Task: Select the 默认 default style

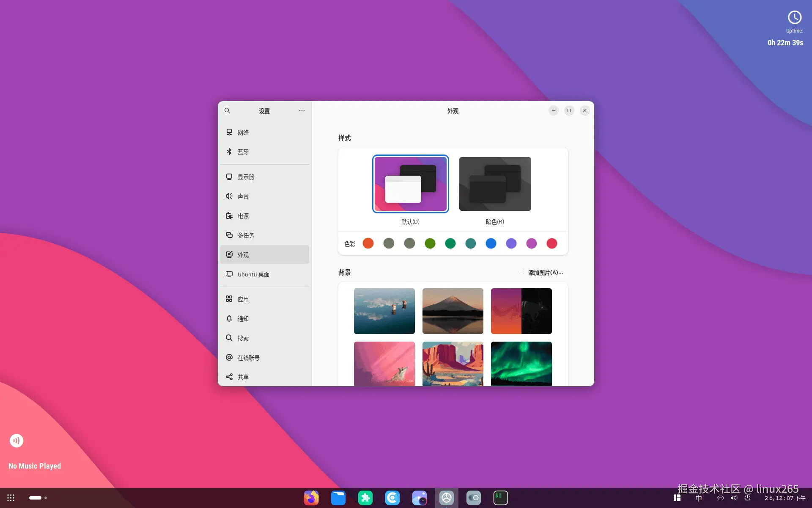Action: click(x=410, y=184)
